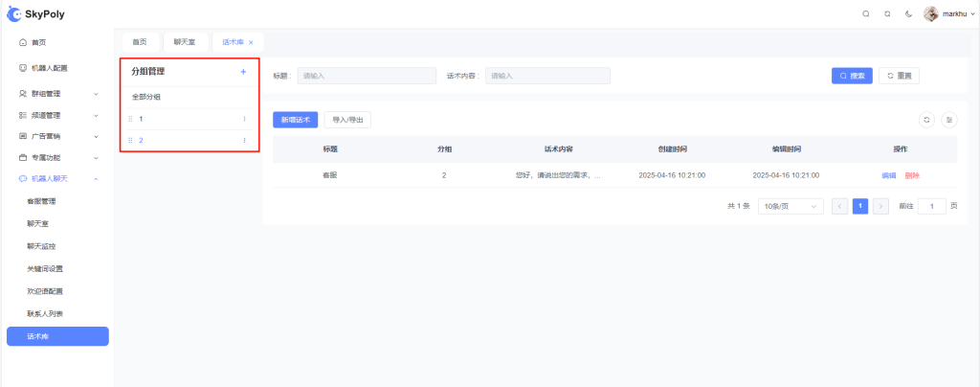The width and height of the screenshot is (980, 387).
Task: Click the 新增话术 button
Action: [x=294, y=120]
